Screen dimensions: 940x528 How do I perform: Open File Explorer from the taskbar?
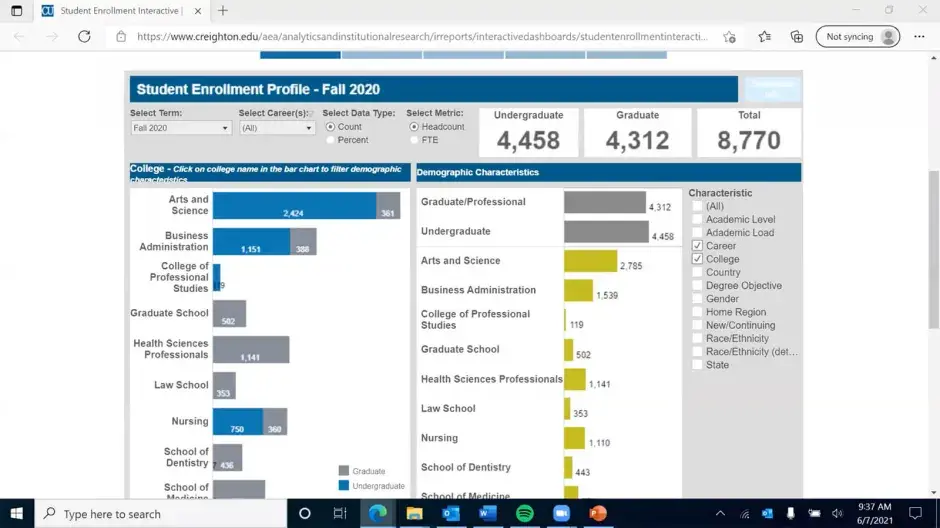414,513
